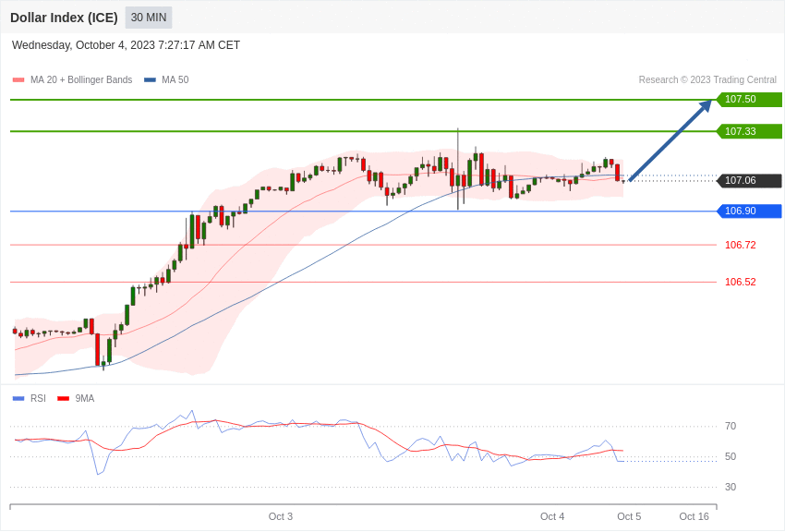Click the 107.06 current price tag
The image size is (785, 532).
click(x=749, y=181)
